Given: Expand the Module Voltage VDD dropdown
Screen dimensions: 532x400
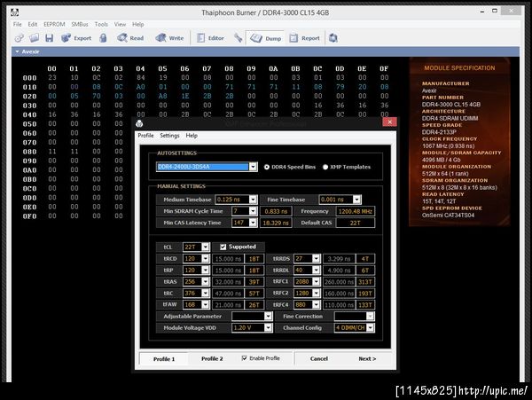Looking at the screenshot, I should click(x=269, y=328).
